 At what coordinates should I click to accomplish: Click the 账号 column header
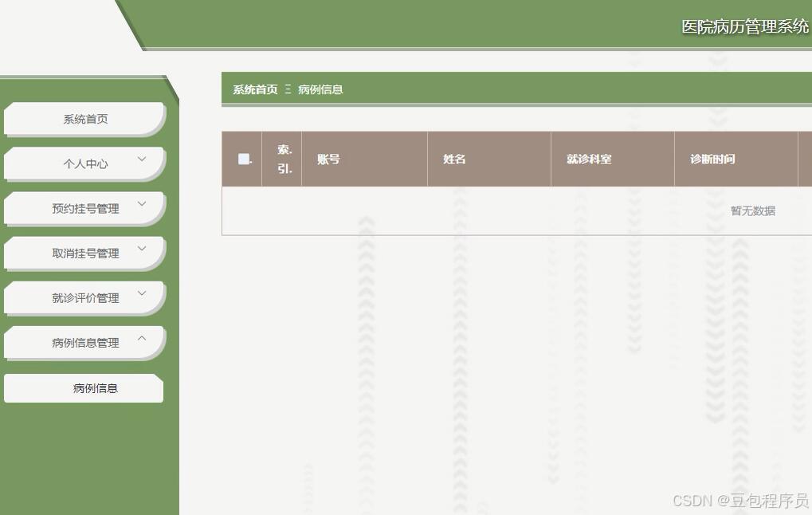point(365,159)
